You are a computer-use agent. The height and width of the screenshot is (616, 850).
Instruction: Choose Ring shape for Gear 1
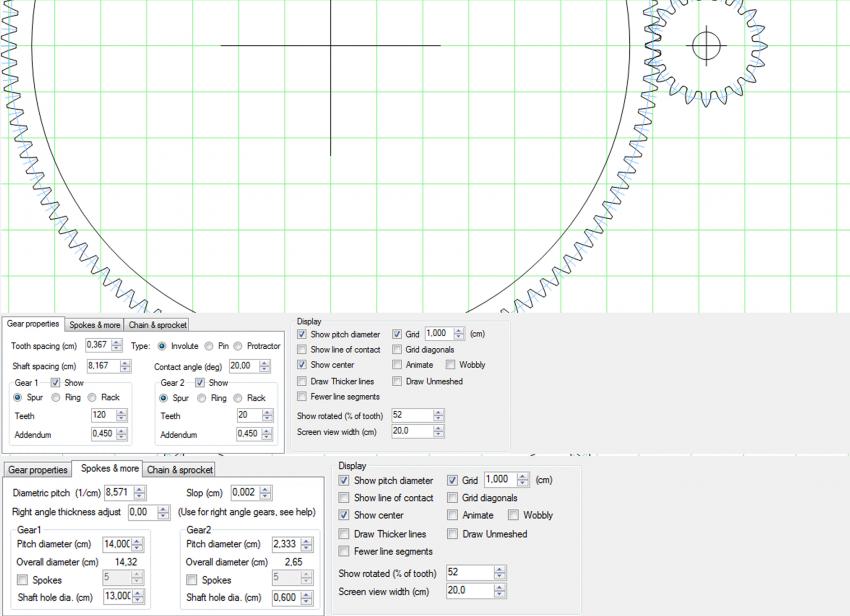click(x=56, y=398)
